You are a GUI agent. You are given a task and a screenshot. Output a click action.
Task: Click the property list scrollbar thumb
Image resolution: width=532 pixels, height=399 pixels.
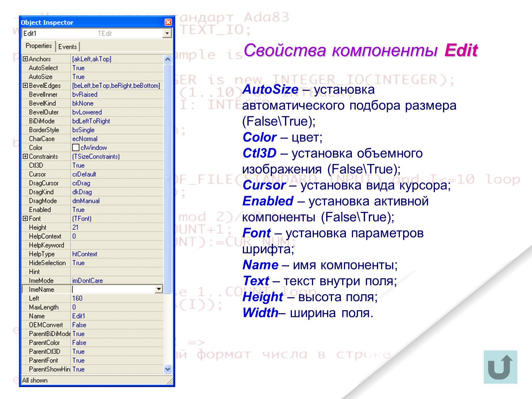point(168,179)
